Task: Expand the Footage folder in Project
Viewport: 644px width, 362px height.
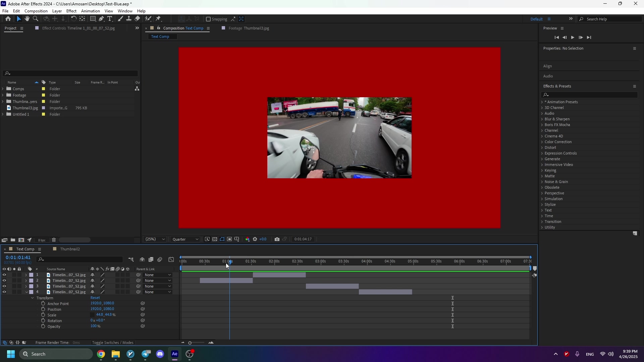Action: (x=3, y=96)
